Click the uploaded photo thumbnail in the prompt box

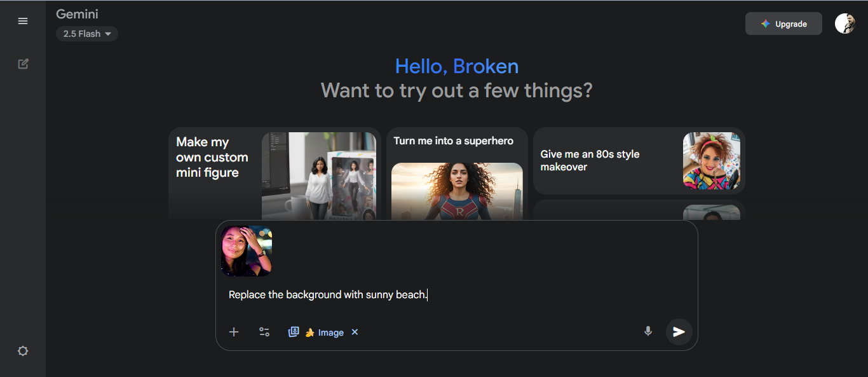[247, 250]
